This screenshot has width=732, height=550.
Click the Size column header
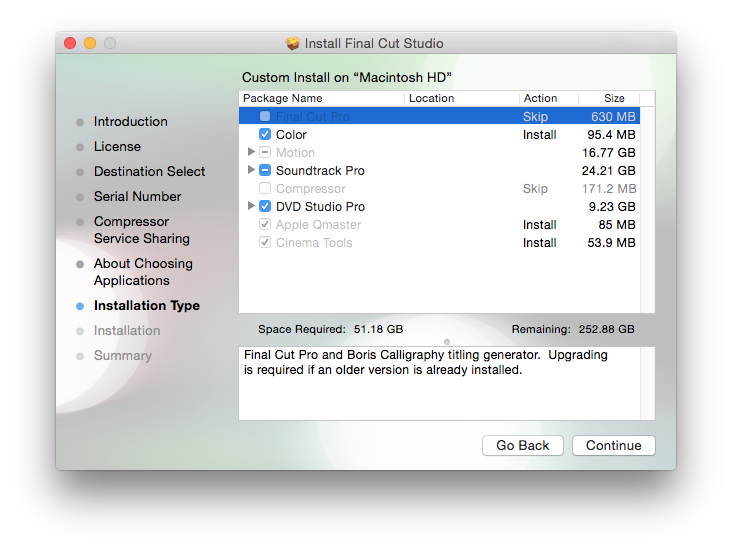(x=609, y=98)
